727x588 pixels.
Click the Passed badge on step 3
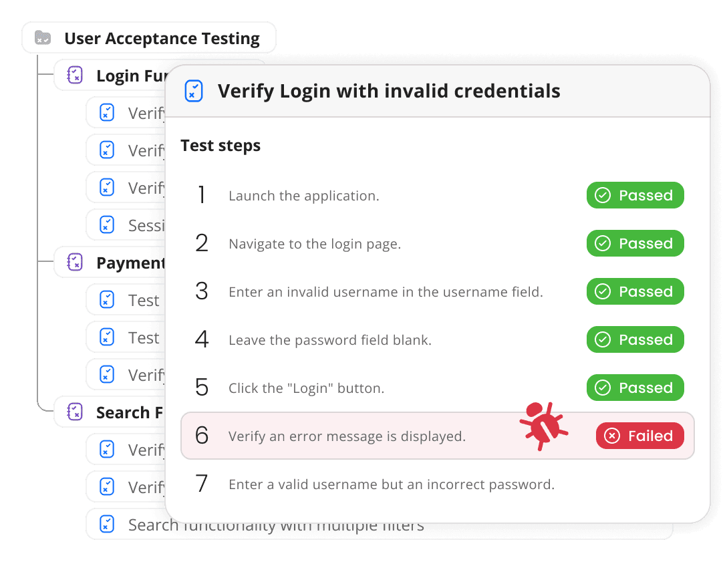pyautogui.click(x=635, y=291)
